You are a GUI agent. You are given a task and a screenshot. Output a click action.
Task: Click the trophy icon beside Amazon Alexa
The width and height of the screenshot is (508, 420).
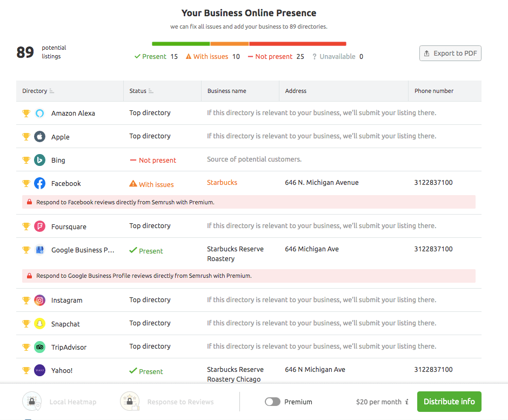[26, 113]
